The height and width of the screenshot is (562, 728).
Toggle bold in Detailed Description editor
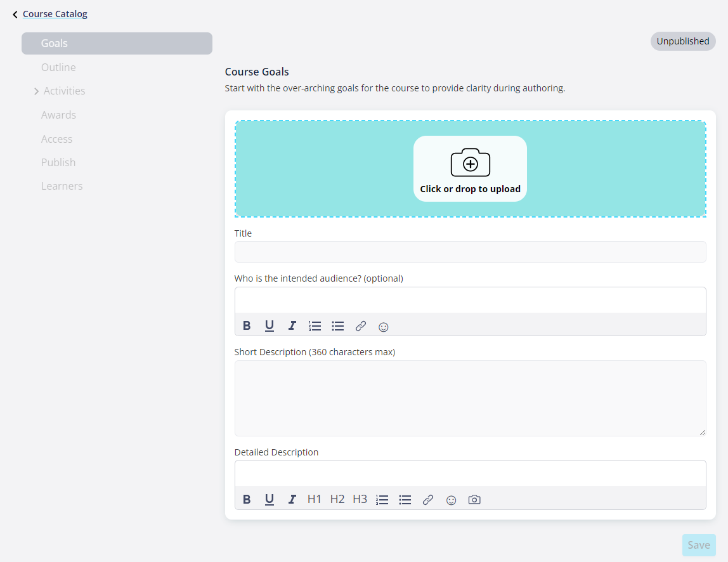(x=247, y=499)
